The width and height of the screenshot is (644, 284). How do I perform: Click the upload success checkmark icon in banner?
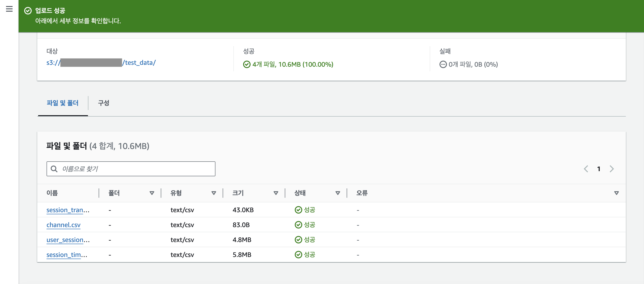28,10
